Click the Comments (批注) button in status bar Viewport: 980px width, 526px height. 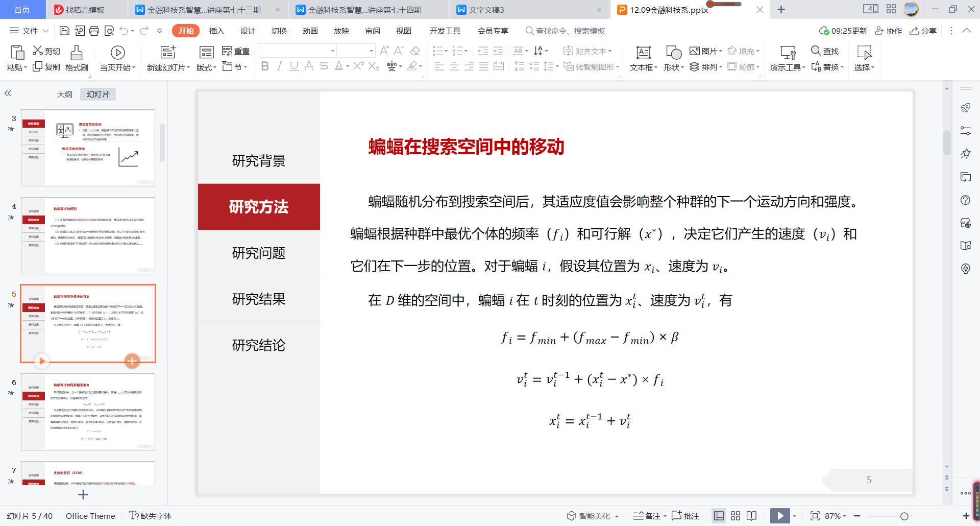tap(685, 516)
